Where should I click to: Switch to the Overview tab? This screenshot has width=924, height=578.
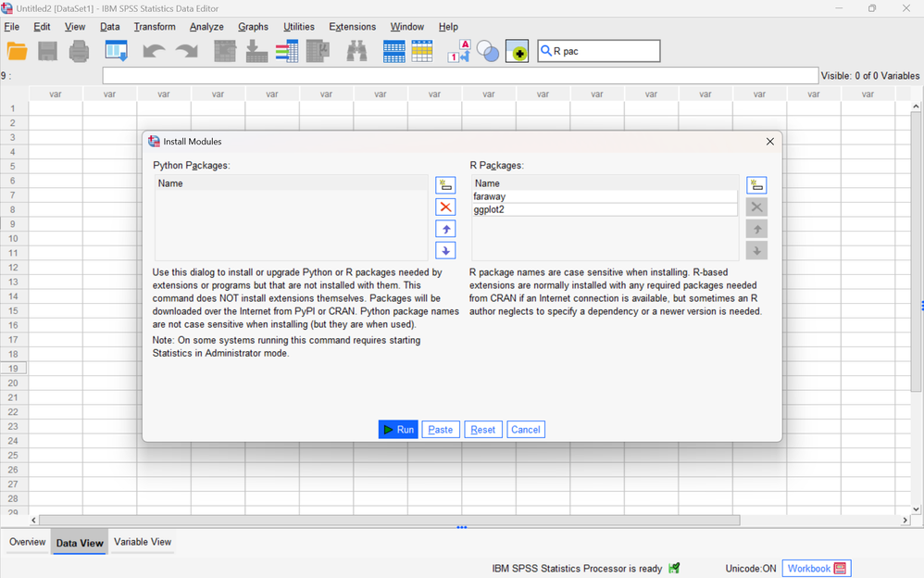[27, 542]
